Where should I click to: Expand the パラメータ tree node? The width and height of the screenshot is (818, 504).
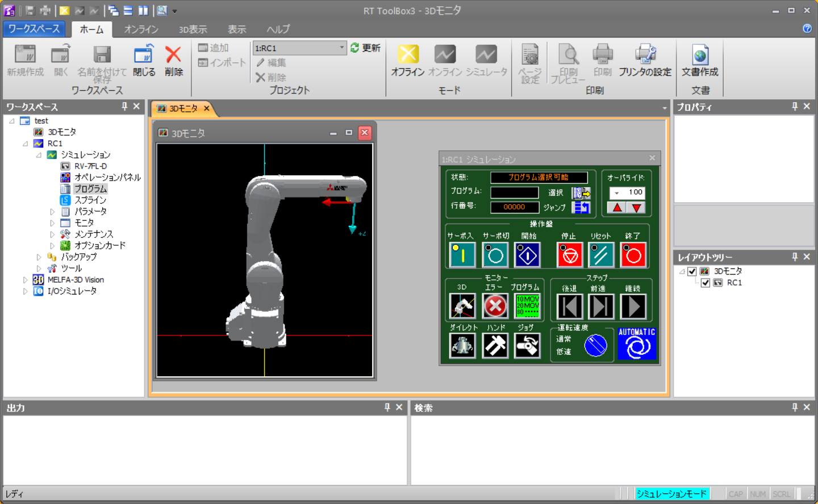[x=52, y=212]
